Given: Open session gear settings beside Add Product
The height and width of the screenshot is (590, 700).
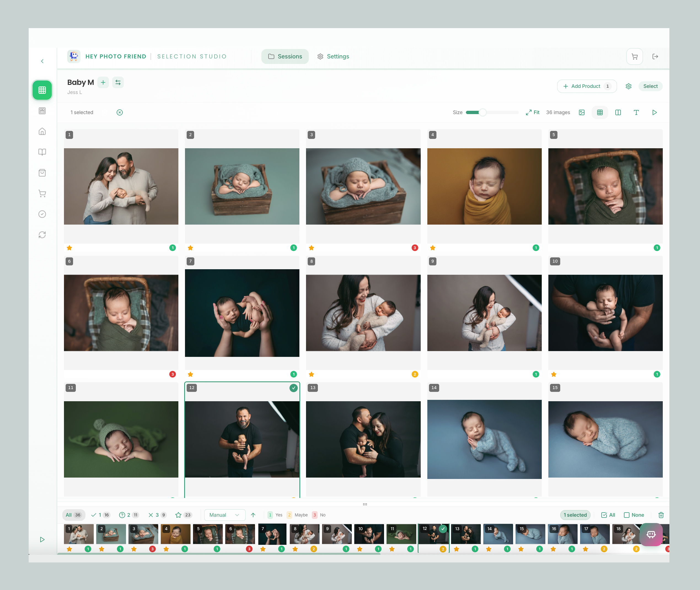Looking at the screenshot, I should coord(628,86).
